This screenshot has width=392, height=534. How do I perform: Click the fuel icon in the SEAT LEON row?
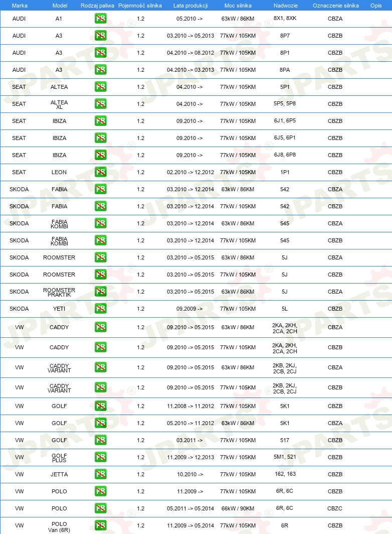pos(100,172)
